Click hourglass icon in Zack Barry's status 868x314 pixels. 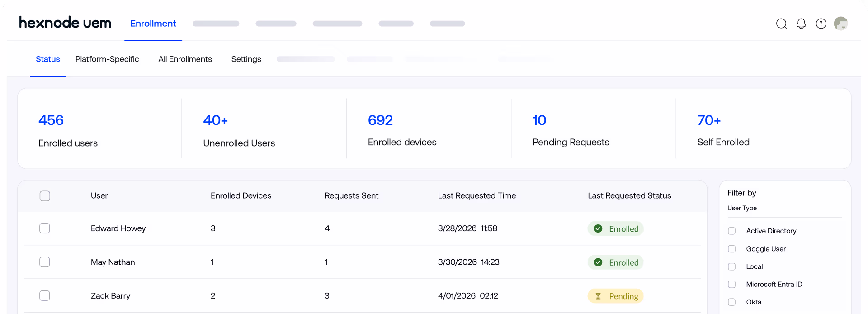coord(598,296)
